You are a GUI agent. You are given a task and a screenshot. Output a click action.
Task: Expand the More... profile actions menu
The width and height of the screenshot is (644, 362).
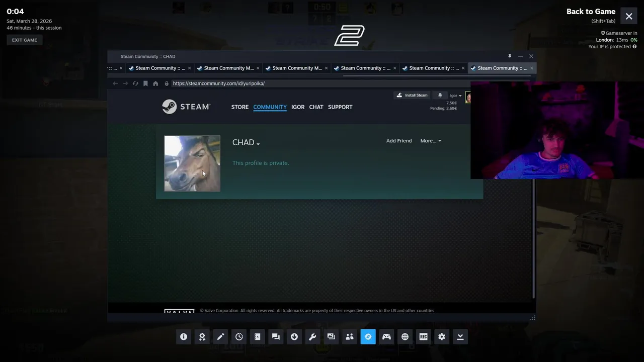(431, 141)
